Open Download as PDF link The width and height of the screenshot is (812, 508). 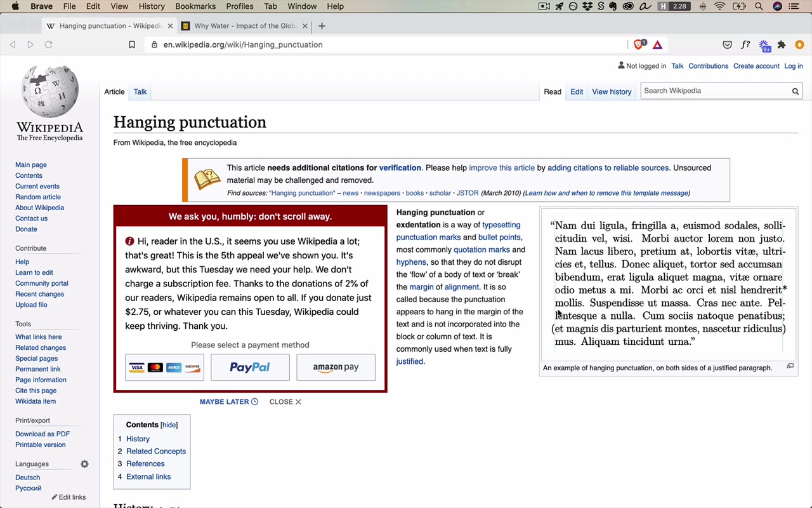[x=43, y=434]
